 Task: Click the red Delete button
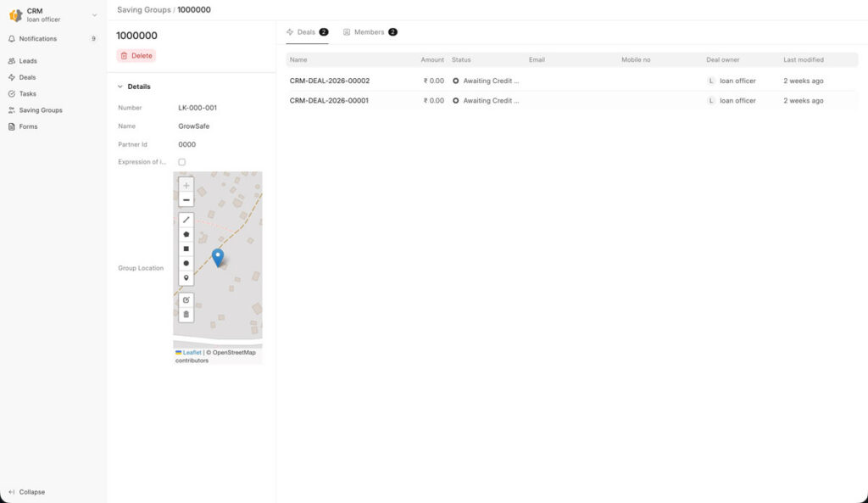[136, 55]
